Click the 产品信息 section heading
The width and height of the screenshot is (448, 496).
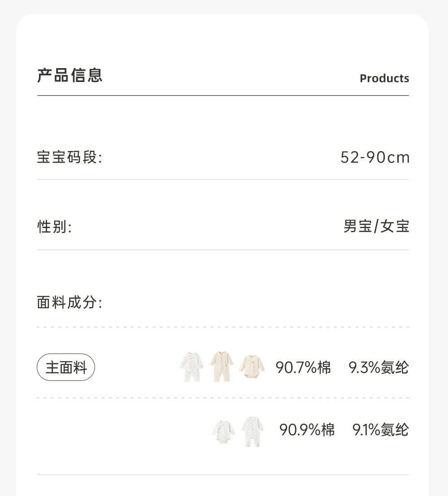coord(70,75)
